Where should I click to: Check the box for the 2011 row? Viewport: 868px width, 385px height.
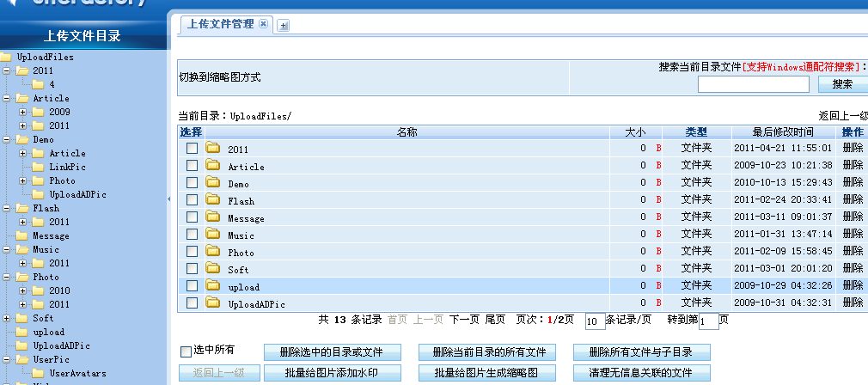click(x=193, y=149)
